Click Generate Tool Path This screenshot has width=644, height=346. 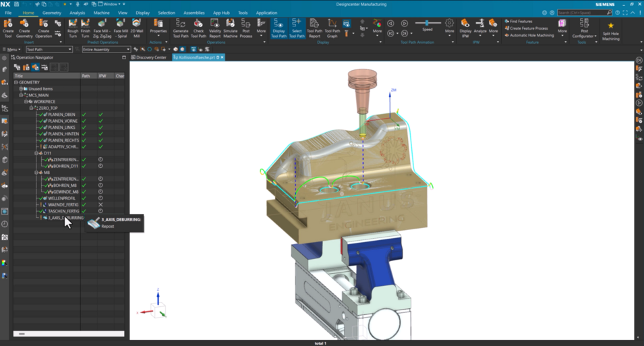pos(180,28)
